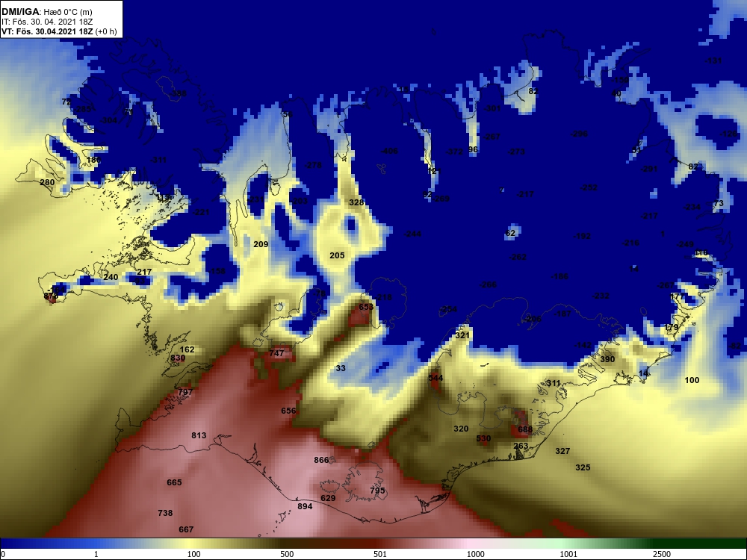Click the map value 629
Image resolution: width=747 pixels, height=560 pixels.
328,499
